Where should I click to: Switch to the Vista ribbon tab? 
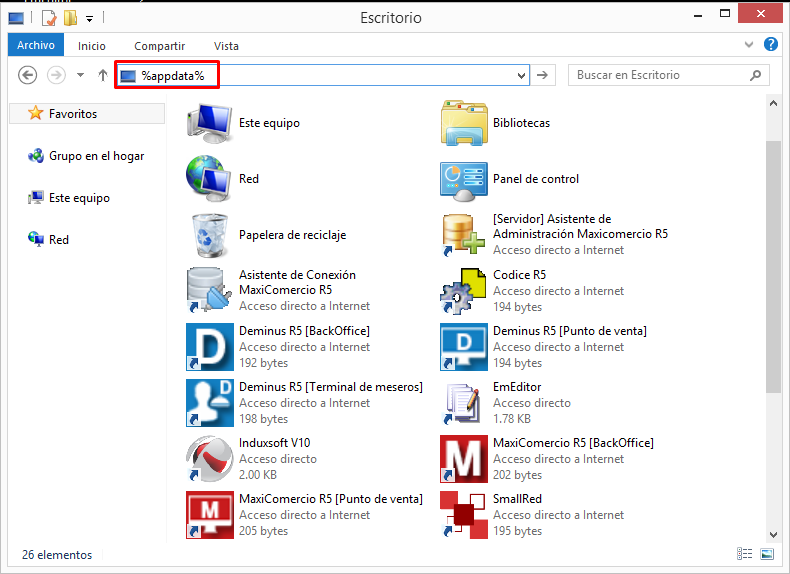pos(226,46)
